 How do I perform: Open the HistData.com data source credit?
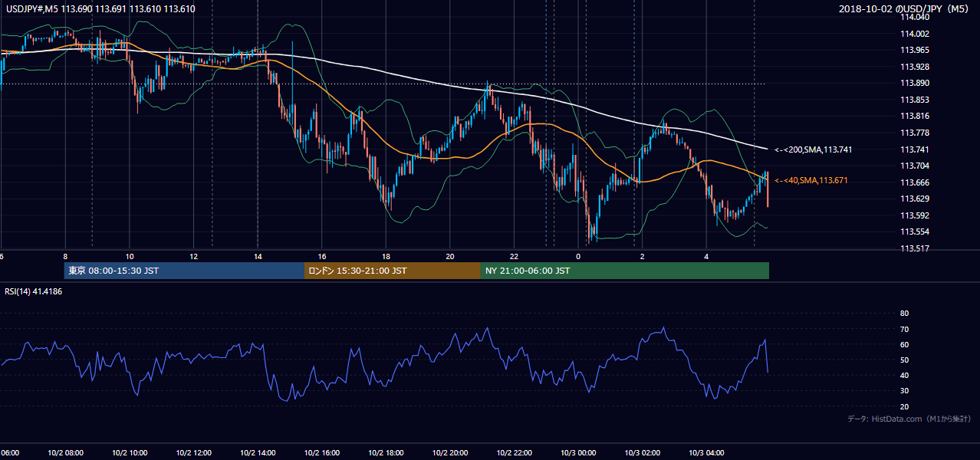(x=909, y=419)
